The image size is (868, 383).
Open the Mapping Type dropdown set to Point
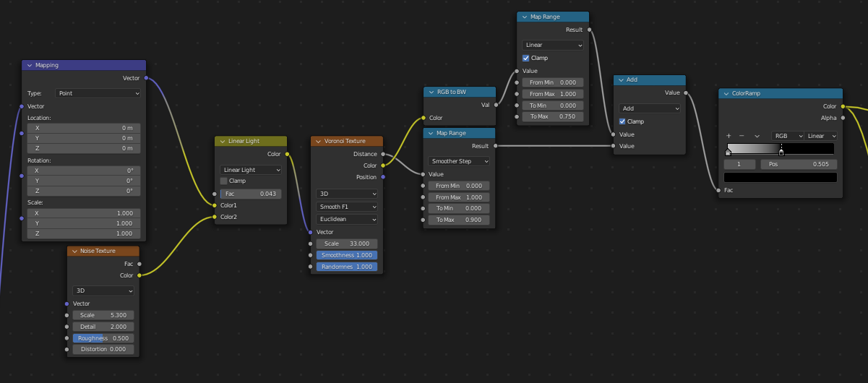(98, 93)
